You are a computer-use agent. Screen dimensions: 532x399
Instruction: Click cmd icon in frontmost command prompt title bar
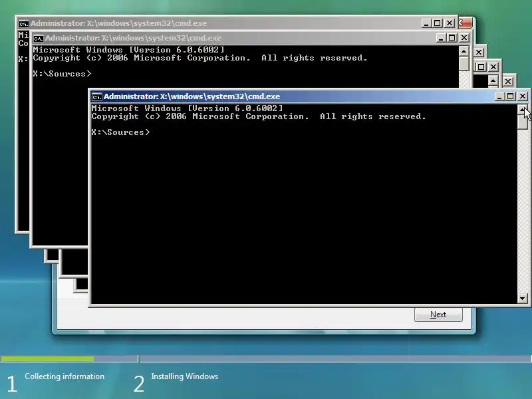[96, 96]
